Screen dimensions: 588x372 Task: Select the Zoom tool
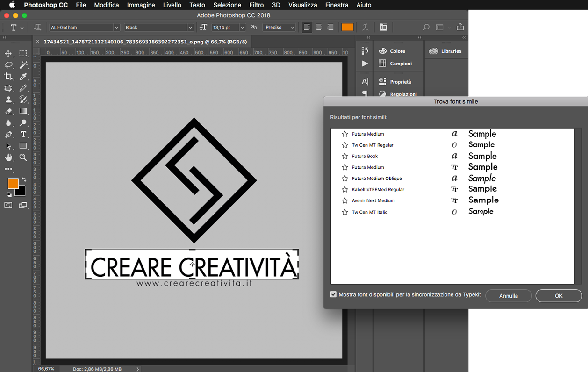(x=23, y=157)
